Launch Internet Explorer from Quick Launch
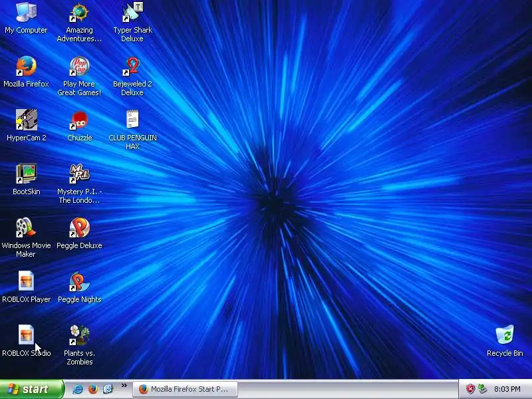The image size is (532, 399). point(78,389)
